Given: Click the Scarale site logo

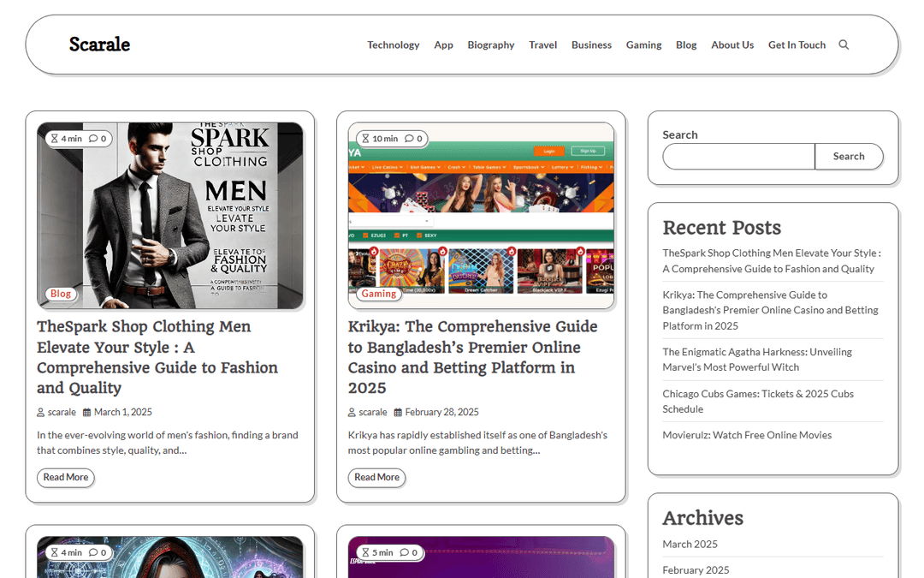Looking at the screenshot, I should click(99, 45).
